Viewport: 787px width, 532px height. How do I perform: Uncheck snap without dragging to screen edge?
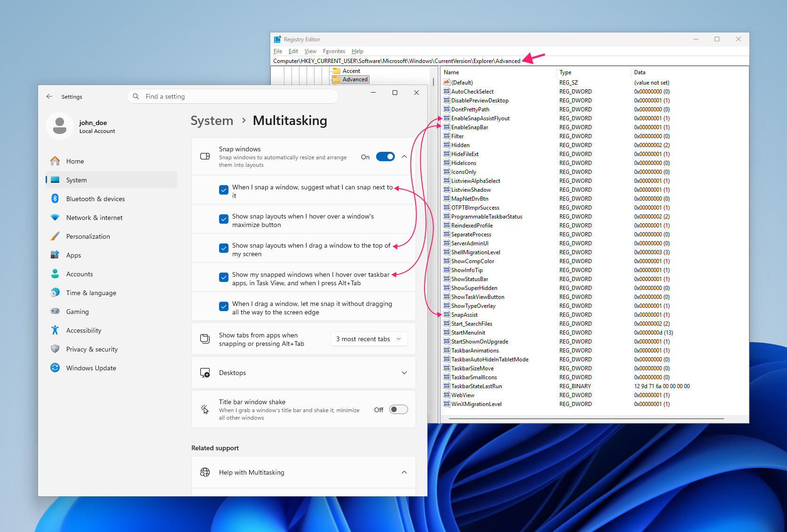224,306
